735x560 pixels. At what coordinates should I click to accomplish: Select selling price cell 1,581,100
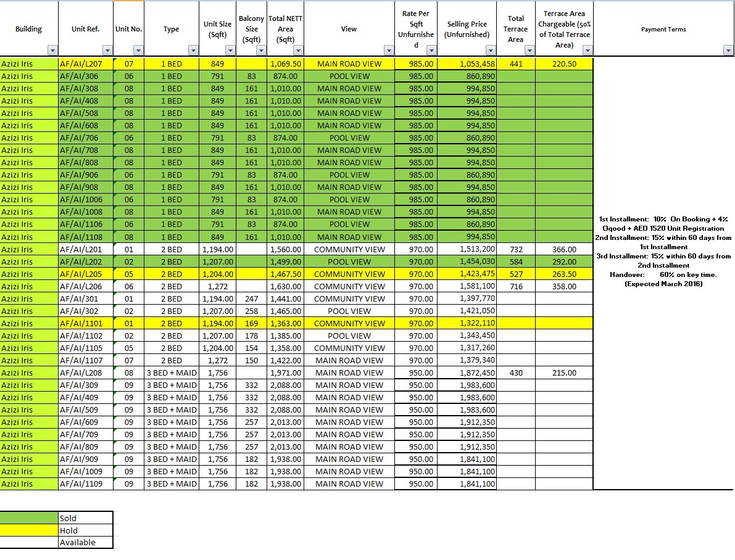point(467,286)
